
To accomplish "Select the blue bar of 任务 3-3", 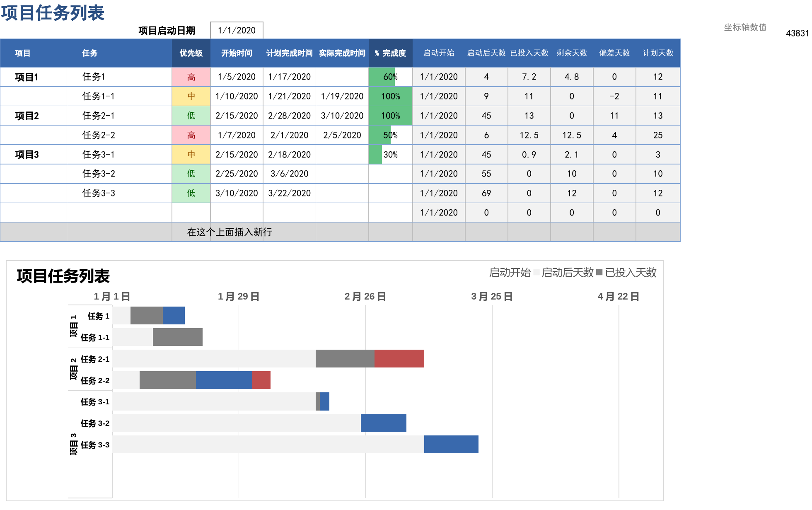I will click(451, 444).
